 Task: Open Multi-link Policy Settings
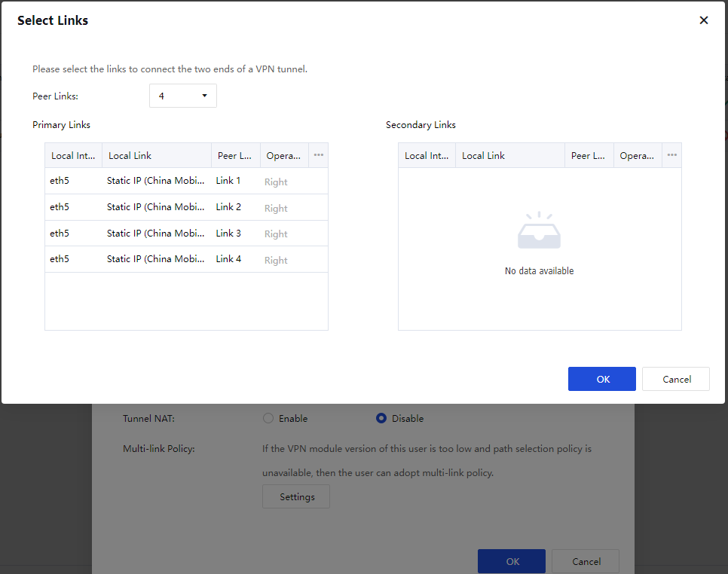click(296, 497)
